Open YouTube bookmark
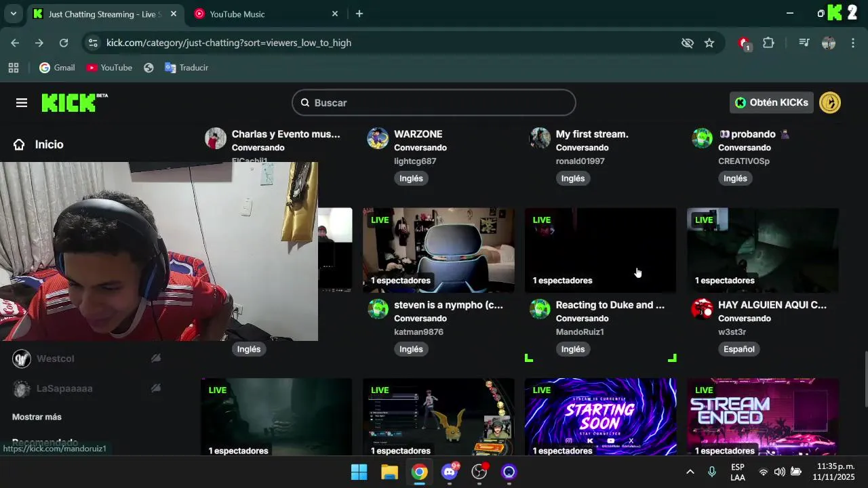868x488 pixels. [109, 68]
